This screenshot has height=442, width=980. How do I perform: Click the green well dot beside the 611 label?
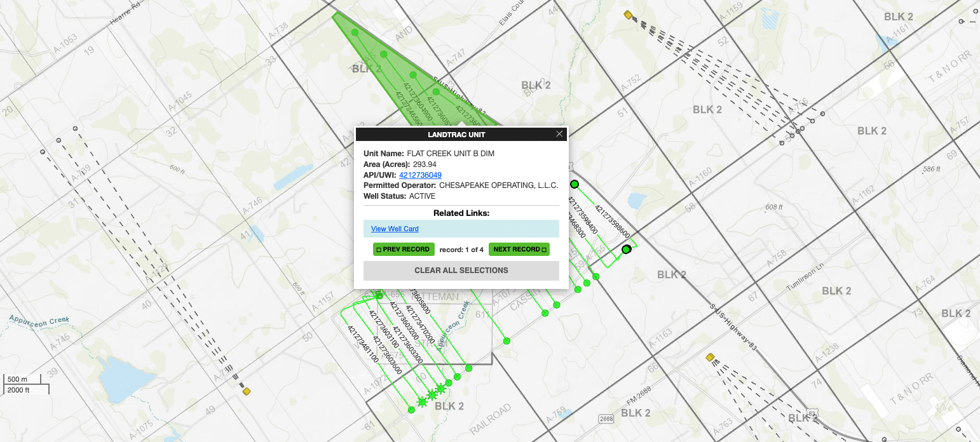[x=507, y=342]
